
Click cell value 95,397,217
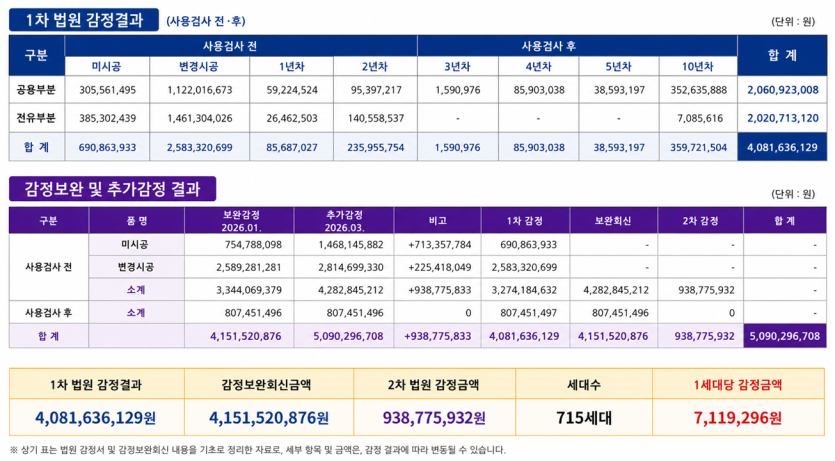[376, 90]
